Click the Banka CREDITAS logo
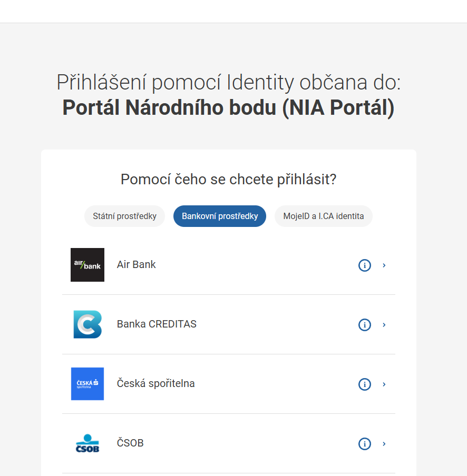Viewport: 467px width, 476px height. click(87, 324)
